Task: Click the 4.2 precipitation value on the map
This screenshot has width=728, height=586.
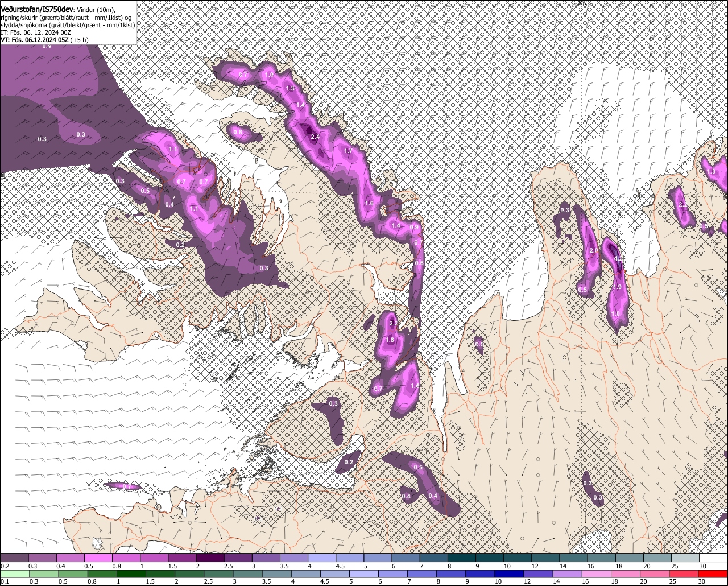Action: (619, 258)
